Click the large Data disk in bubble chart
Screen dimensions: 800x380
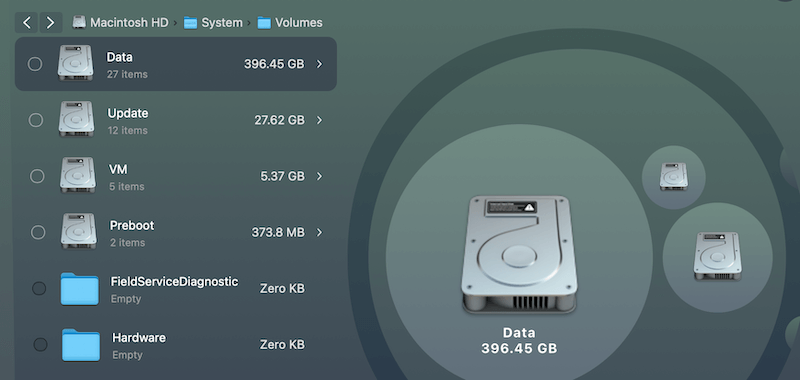click(519, 254)
